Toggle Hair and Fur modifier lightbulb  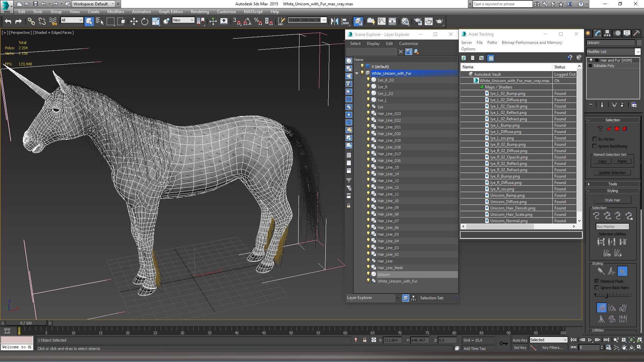tap(591, 60)
